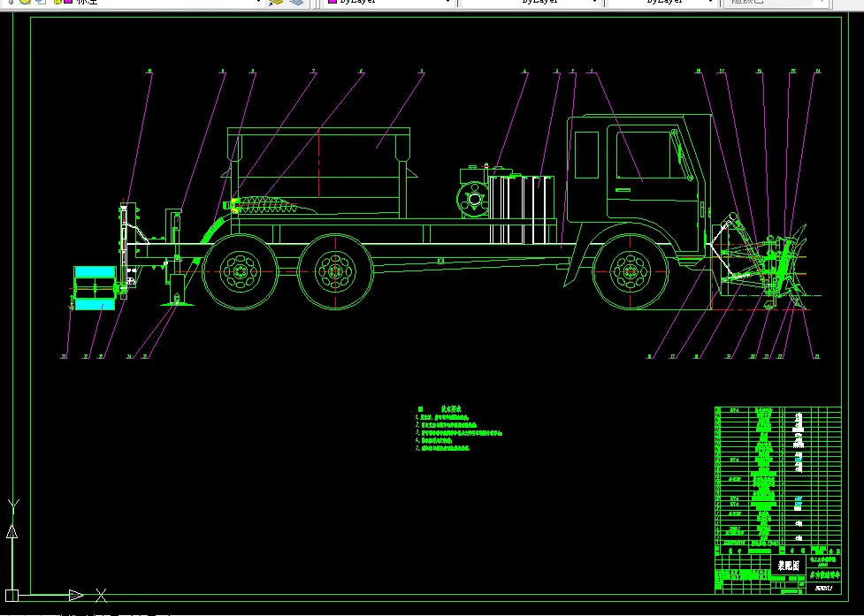This screenshot has width=864, height=616.
Task: Click the stacked-layers icon beside the layer manager
Action: 297,2
